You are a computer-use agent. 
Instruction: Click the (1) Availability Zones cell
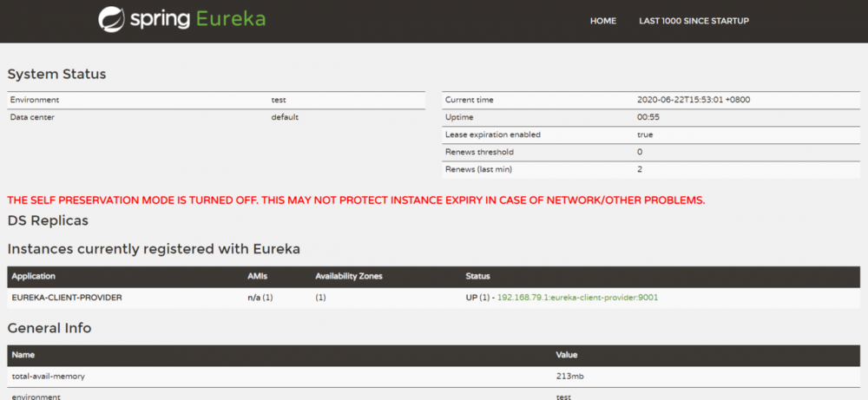click(320, 298)
